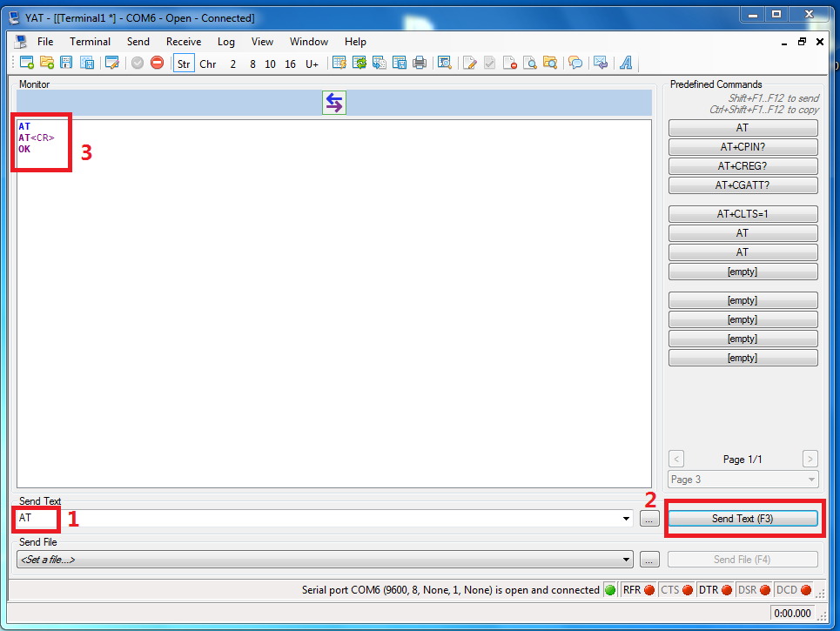
Task: Click the Send Text (F3) button
Action: click(743, 519)
